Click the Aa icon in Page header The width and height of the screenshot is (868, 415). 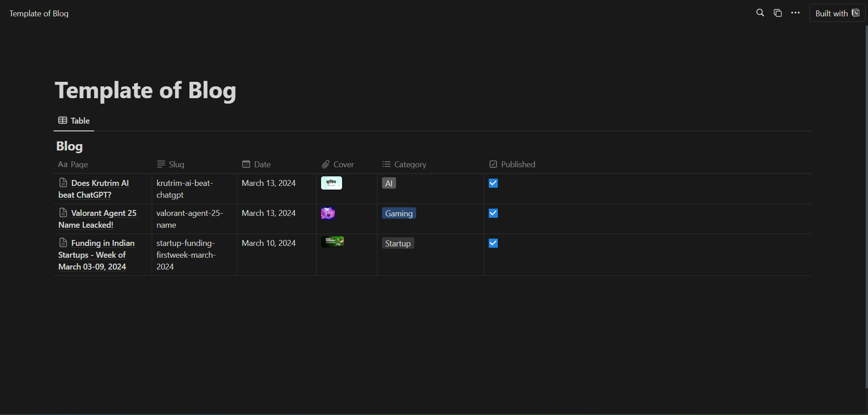[x=63, y=165]
